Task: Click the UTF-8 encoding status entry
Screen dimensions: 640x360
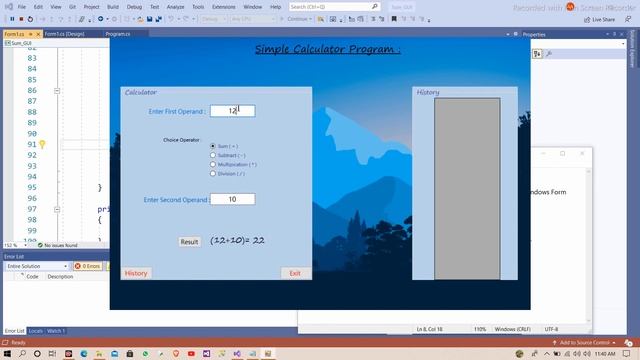Action: click(x=551, y=329)
